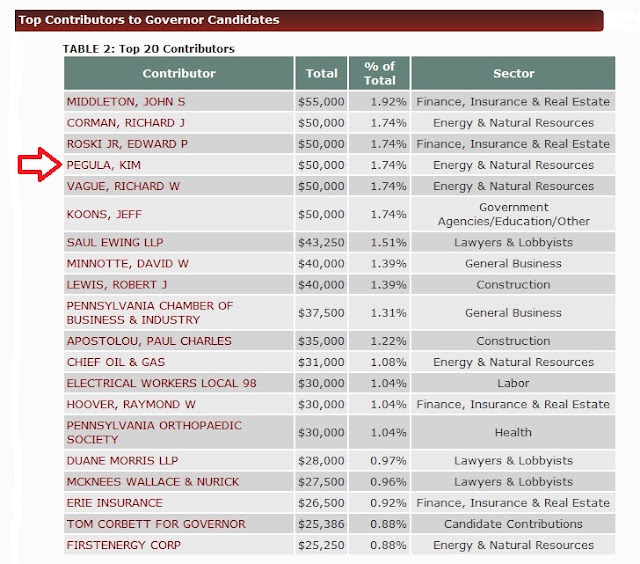This screenshot has height=564, width=640.
Task: Click Pegula row Energy & Natural Resources
Action: coord(513,165)
